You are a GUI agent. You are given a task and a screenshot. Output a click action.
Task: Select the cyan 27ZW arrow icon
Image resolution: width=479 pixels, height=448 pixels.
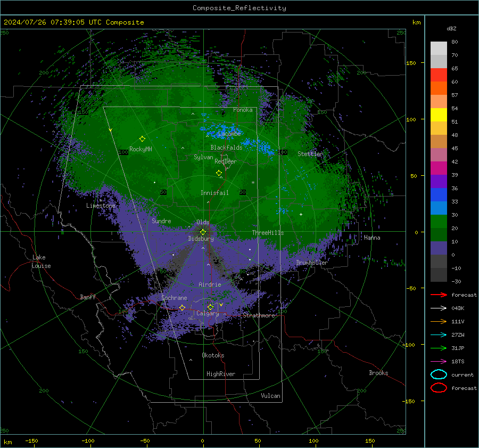click(439, 335)
